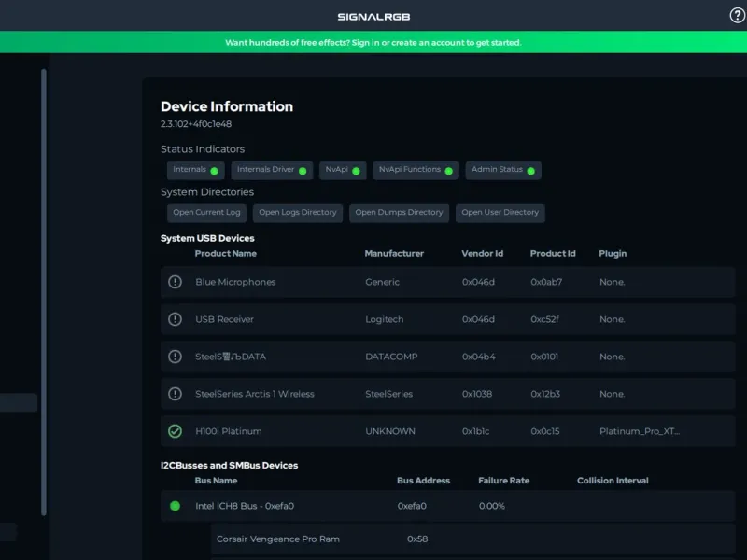Select the Intel ICH8 Bus - 0xefa0 row
747x560 pixels.
(448, 506)
